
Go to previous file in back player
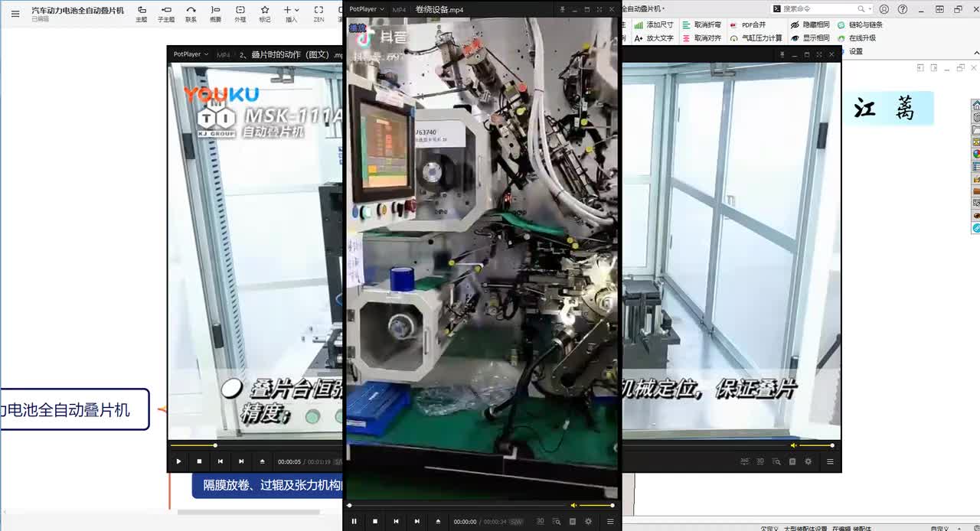(x=220, y=461)
